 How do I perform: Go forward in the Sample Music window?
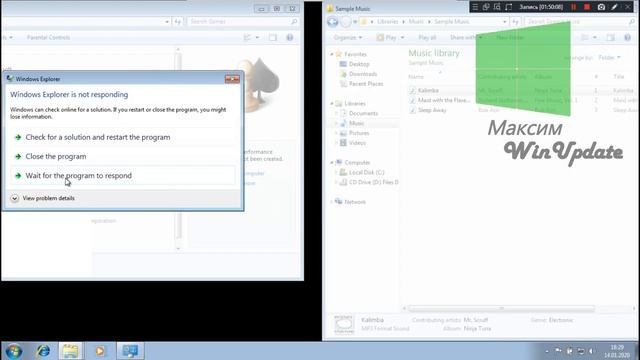point(346,22)
